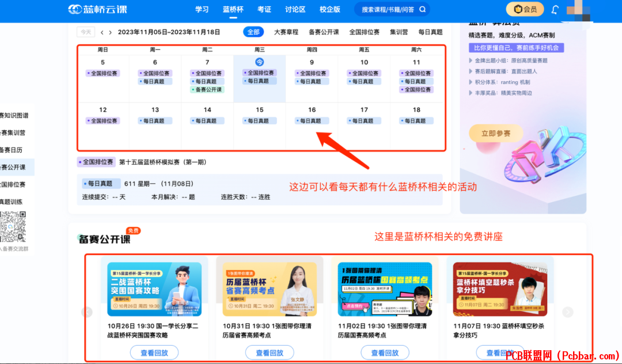
Task: Select the 每日真题 calendar filter
Action: pos(430,32)
